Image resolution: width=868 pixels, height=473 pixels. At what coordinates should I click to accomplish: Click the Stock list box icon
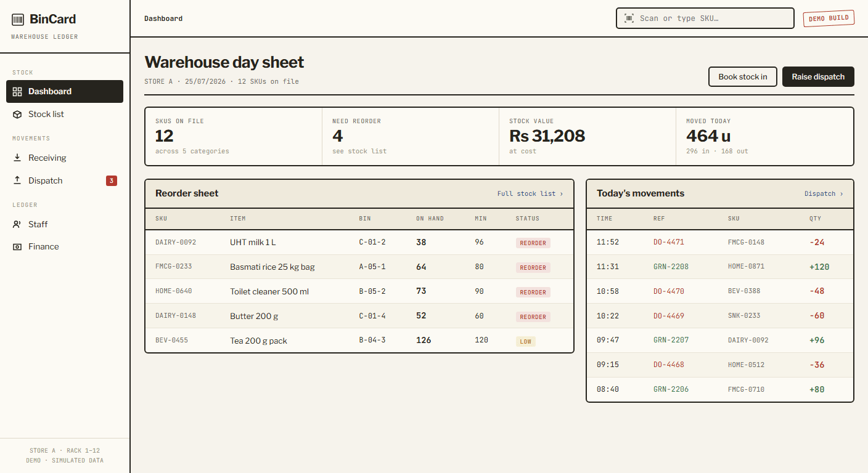(17, 115)
